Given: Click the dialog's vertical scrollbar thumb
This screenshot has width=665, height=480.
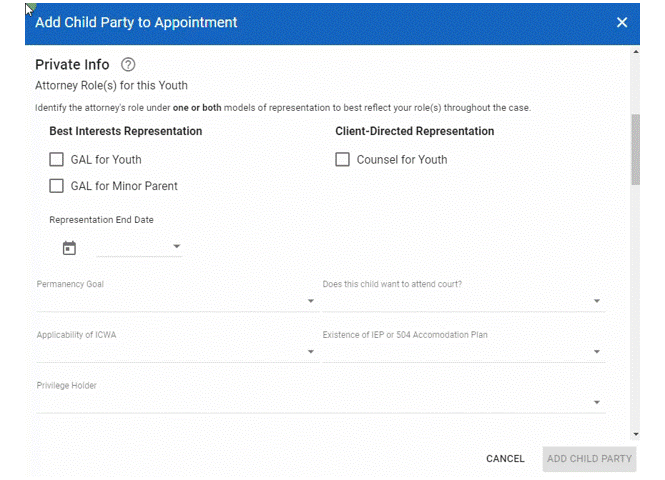Looking at the screenshot, I should click(635, 149).
